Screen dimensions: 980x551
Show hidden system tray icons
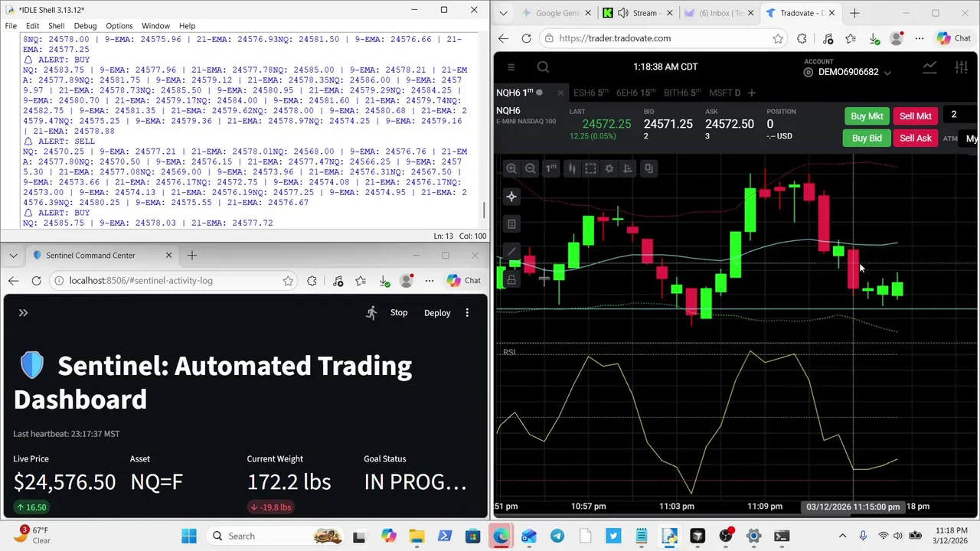[843, 536]
